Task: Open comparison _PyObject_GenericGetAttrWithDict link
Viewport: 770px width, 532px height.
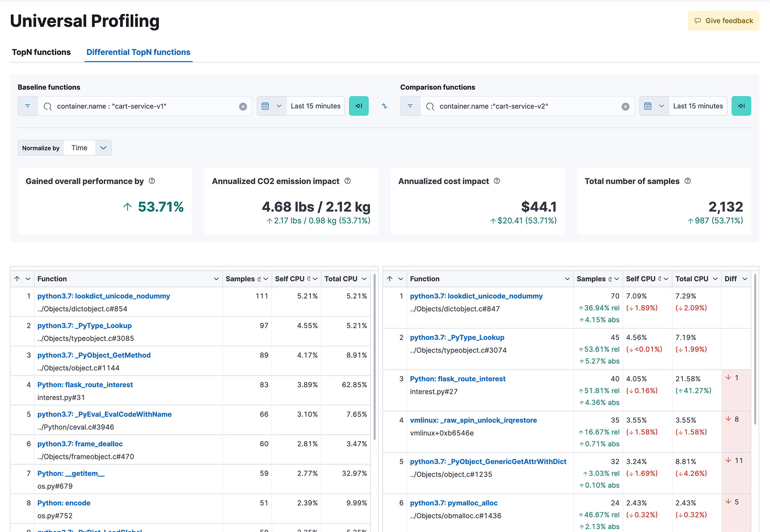Action: pos(488,462)
